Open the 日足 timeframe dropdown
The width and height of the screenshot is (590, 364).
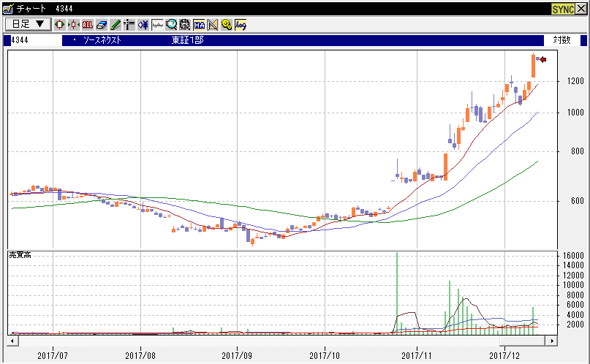point(27,24)
